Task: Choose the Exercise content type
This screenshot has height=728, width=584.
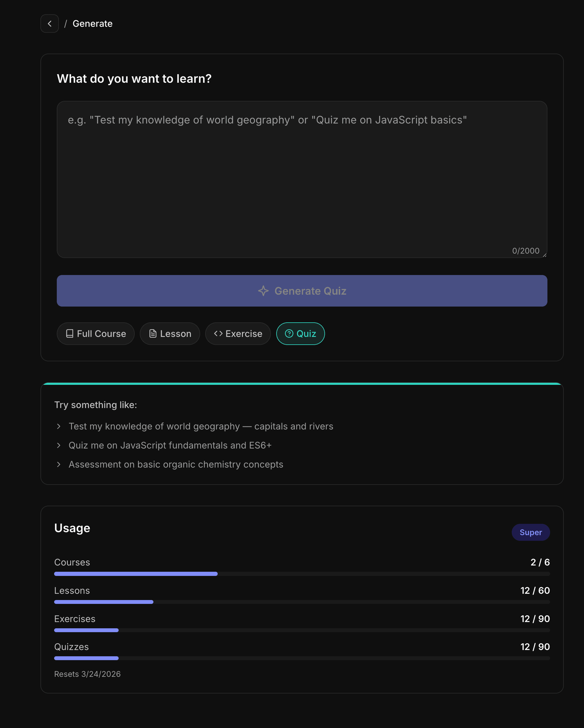Action: tap(238, 334)
